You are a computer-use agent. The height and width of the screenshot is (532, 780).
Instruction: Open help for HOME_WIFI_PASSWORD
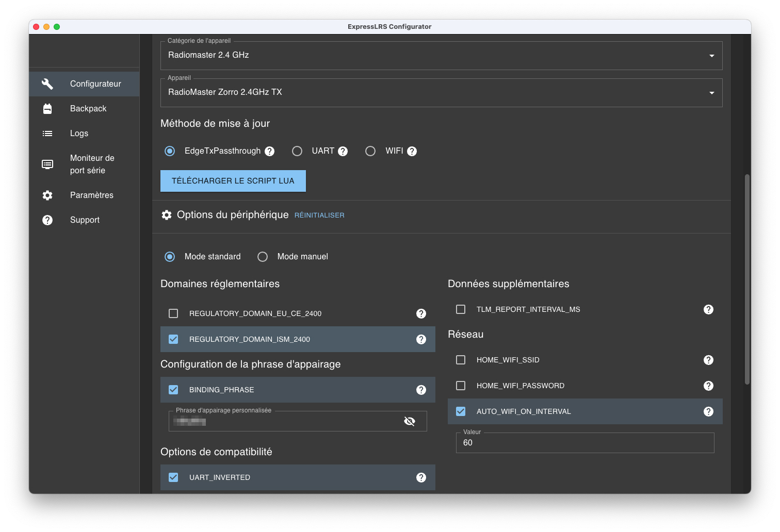[708, 386]
